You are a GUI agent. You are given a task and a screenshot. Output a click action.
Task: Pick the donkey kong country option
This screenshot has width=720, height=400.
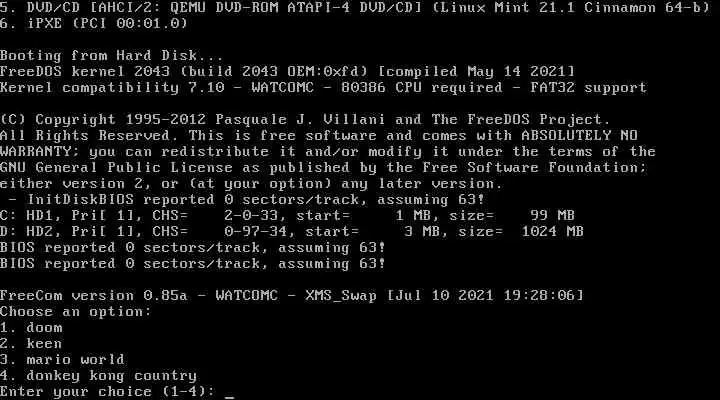(98, 376)
